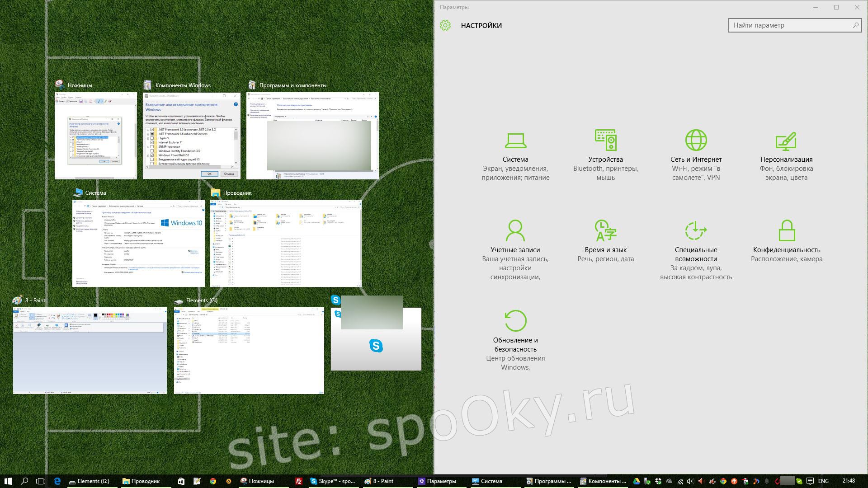Select the Компоненты Windows window thumbnail

[192, 136]
